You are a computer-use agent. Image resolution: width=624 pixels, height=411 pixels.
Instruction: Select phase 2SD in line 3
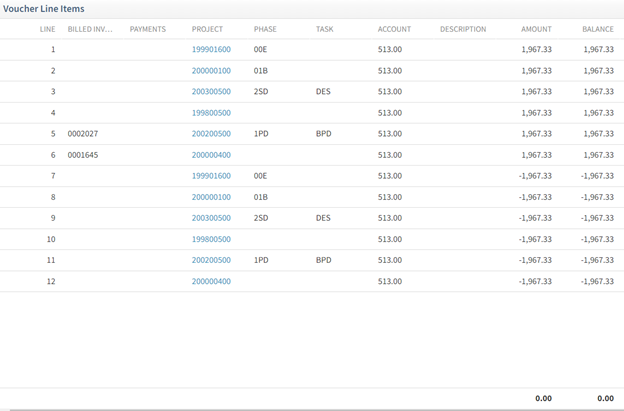click(x=261, y=92)
